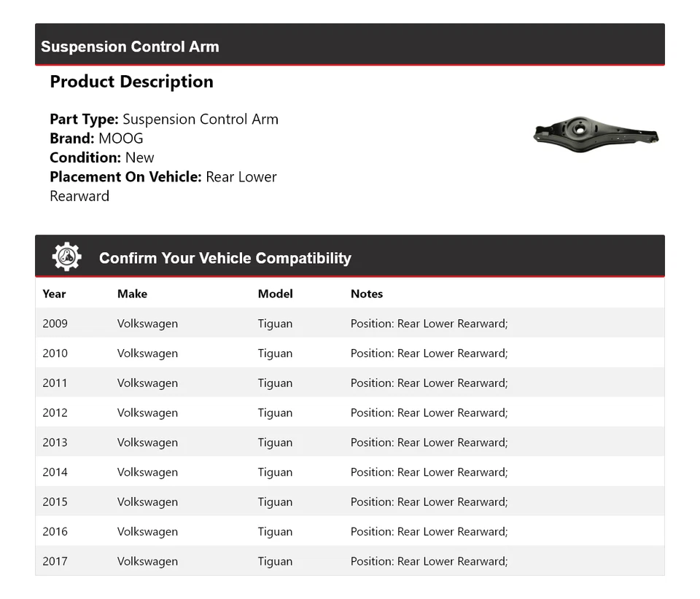Viewport: 700px width, 599px height.
Task: Click the Suspension Control Arm header
Action: click(130, 47)
